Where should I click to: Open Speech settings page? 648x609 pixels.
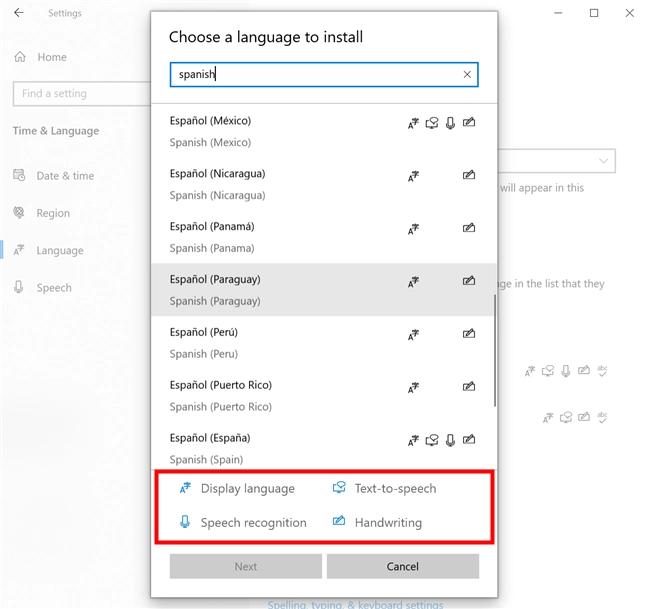(42, 288)
